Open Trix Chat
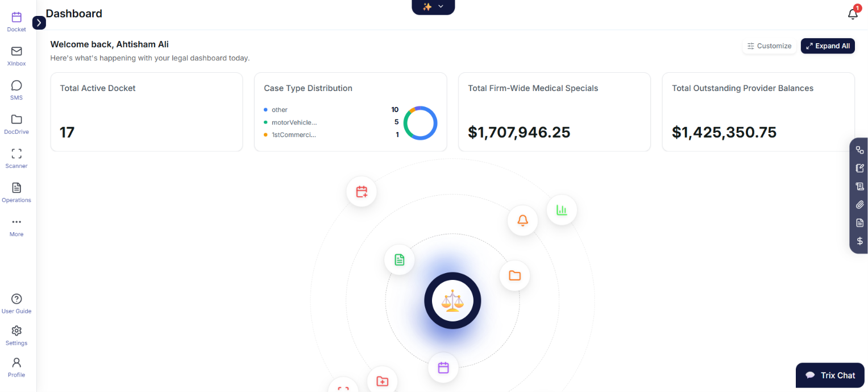 (830, 376)
